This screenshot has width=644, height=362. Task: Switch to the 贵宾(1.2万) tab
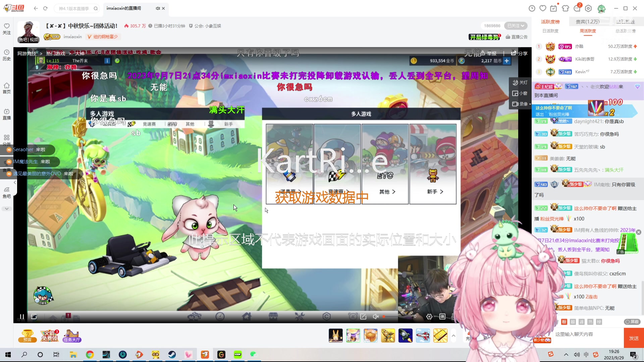click(588, 22)
